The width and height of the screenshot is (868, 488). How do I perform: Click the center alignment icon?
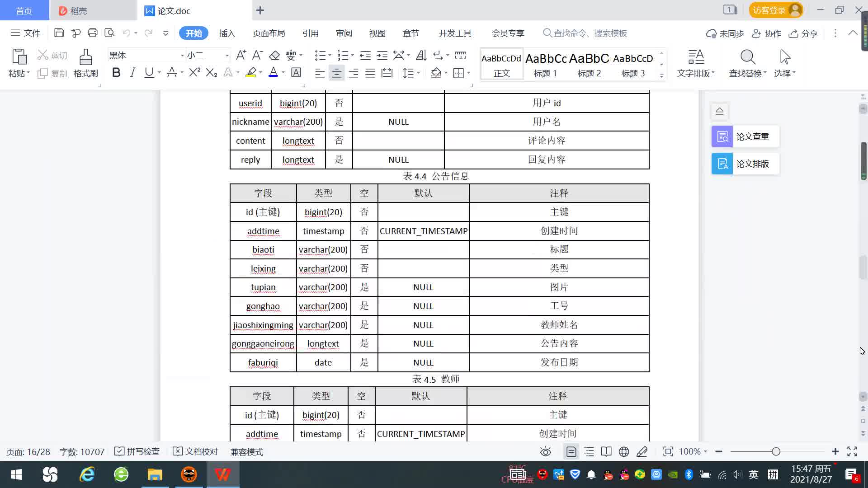336,73
